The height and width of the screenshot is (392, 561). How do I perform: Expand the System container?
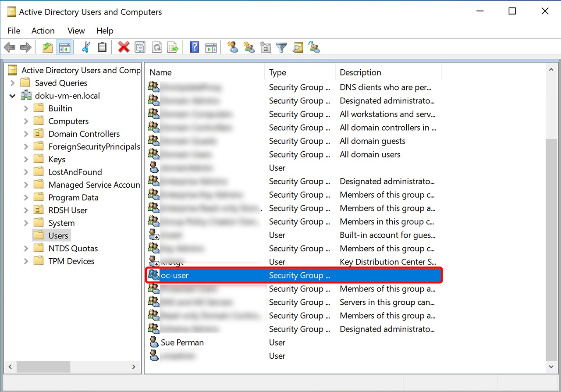coord(26,223)
